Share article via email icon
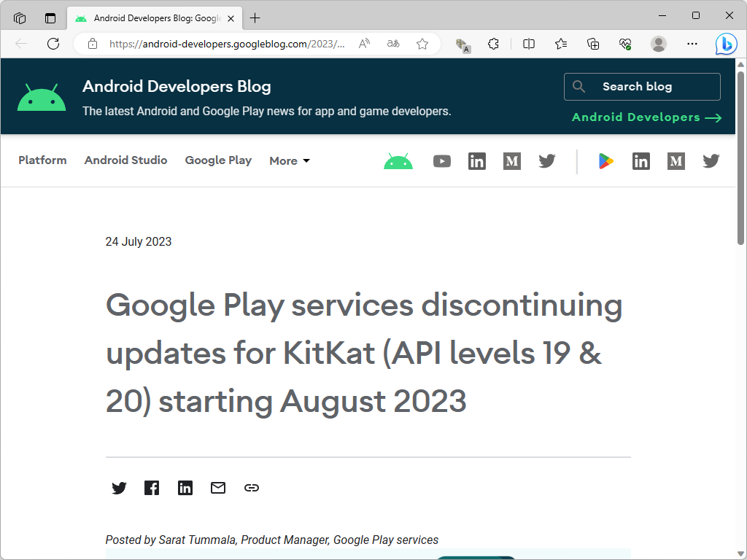The width and height of the screenshot is (747, 560). coord(218,488)
